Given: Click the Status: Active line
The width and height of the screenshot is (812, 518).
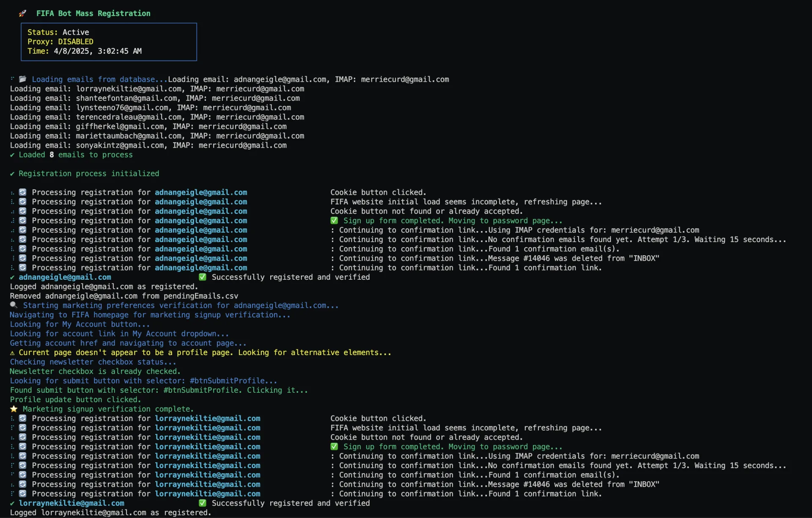Looking at the screenshot, I should (x=58, y=32).
